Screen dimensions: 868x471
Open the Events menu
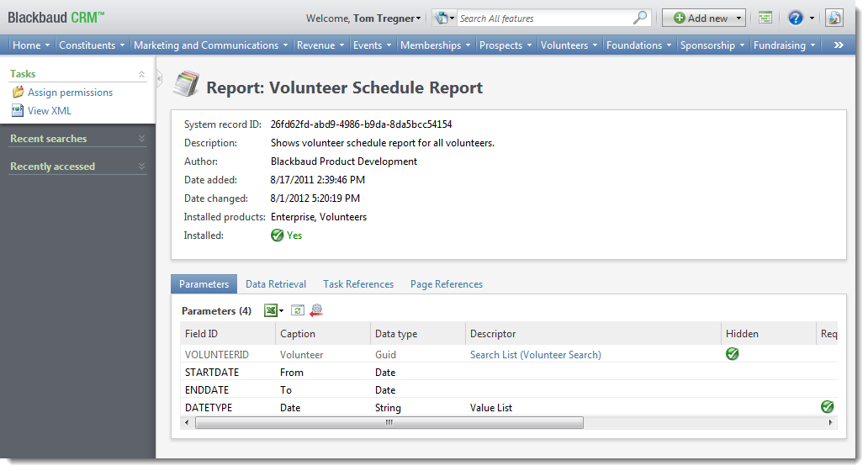click(x=373, y=45)
